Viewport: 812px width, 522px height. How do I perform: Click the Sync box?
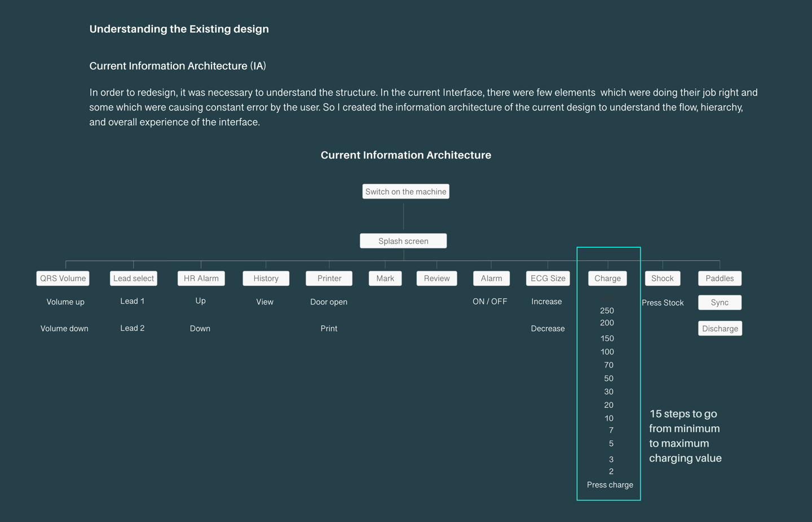tap(720, 303)
